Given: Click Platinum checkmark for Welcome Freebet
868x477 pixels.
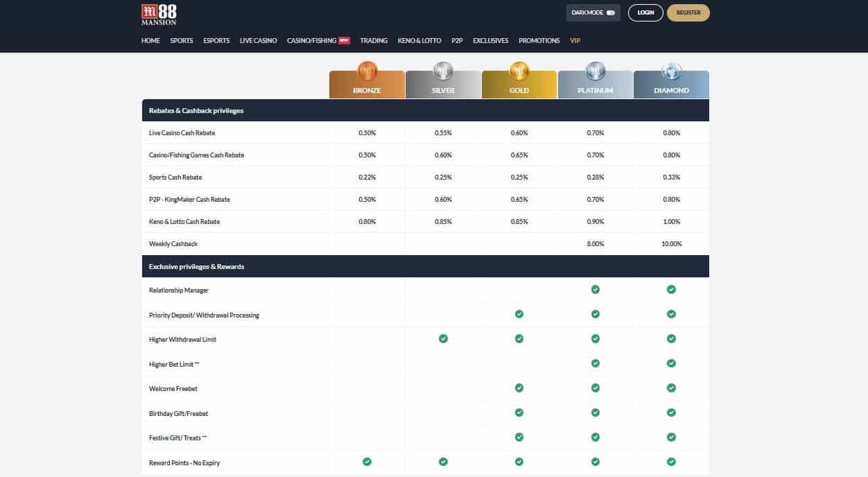Looking at the screenshot, I should [596, 388].
